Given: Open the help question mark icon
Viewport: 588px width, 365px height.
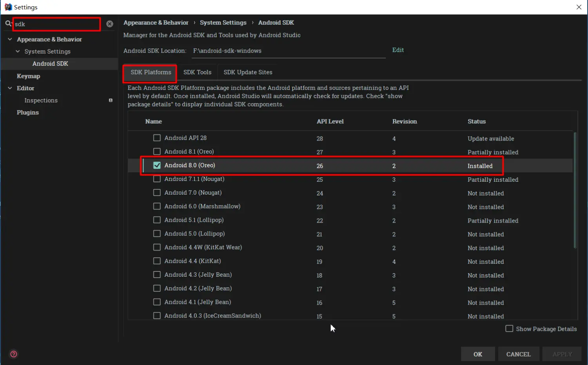Looking at the screenshot, I should 14,354.
